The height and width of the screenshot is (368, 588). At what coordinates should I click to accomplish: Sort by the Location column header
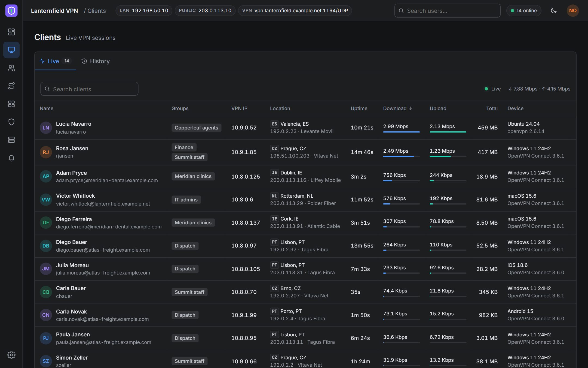(280, 108)
